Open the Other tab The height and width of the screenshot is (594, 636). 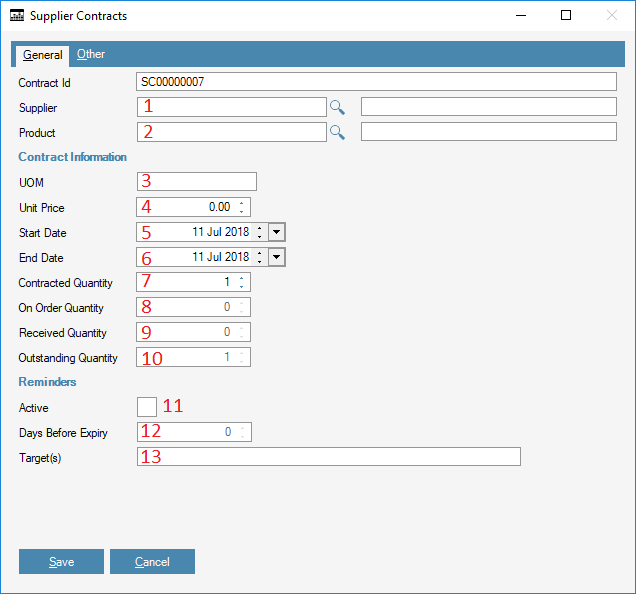coord(91,55)
